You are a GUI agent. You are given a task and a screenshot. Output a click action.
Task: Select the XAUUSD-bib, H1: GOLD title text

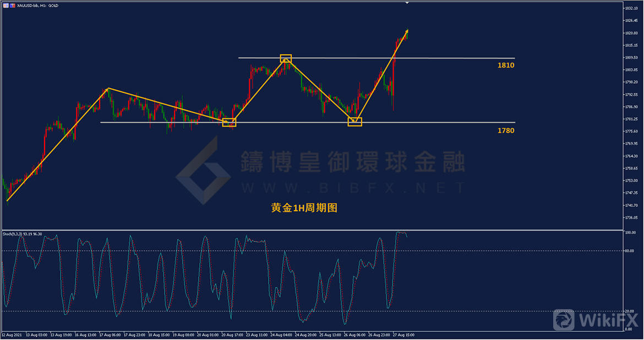click(x=38, y=6)
